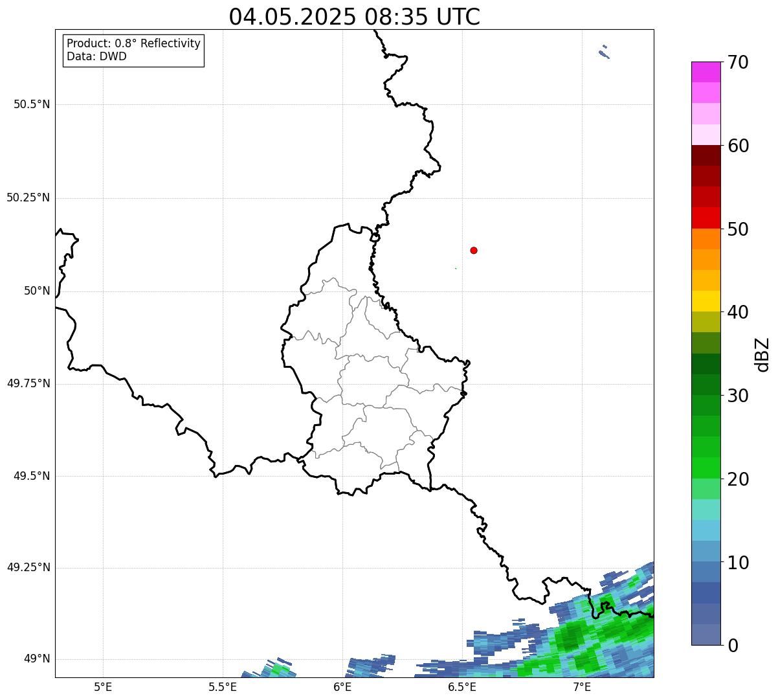Viewport: 778px width, 700px height.
Task: Click the olive colorbar segment just below 40
Action: (706, 322)
